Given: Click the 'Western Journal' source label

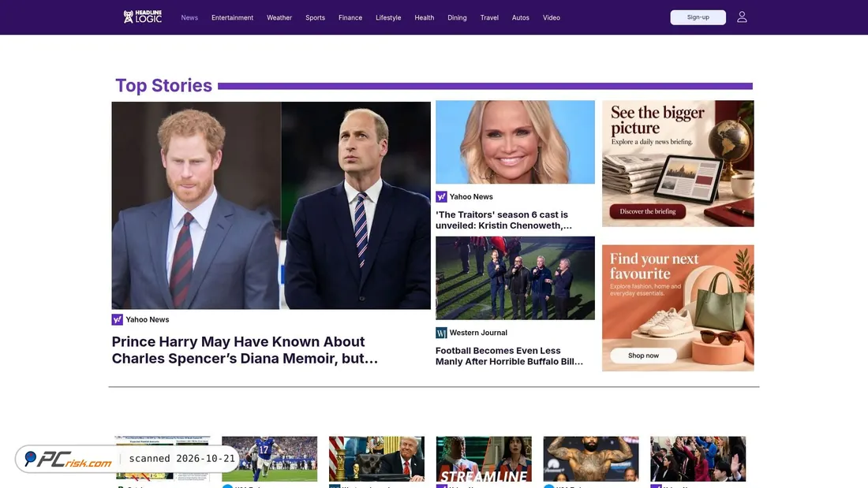Looking at the screenshot, I should [478, 333].
